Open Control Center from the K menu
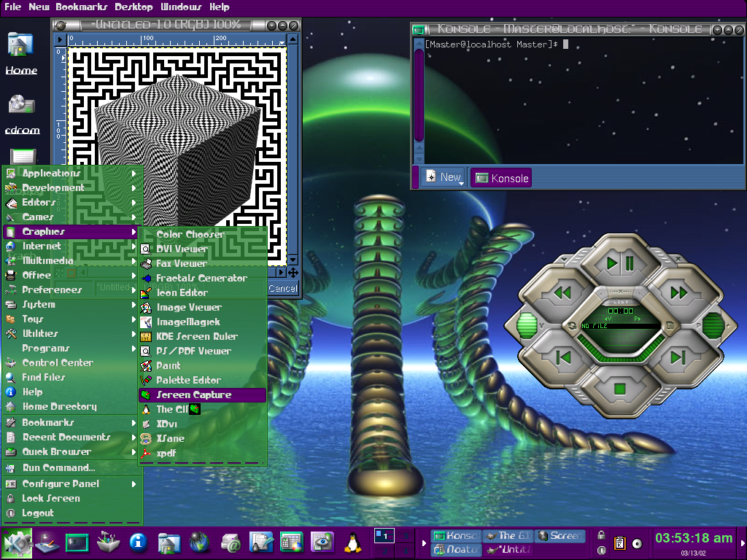The height and width of the screenshot is (560, 747). pos(71,363)
